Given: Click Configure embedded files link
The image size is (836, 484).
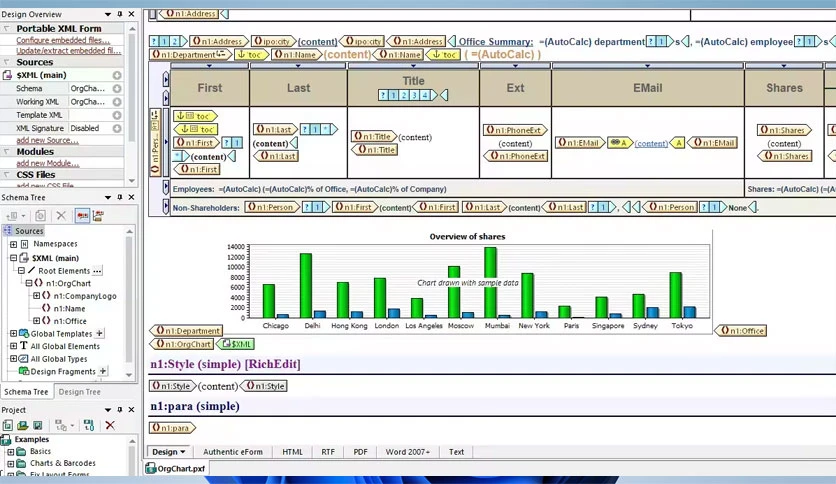Looking at the screenshot, I should [63, 40].
